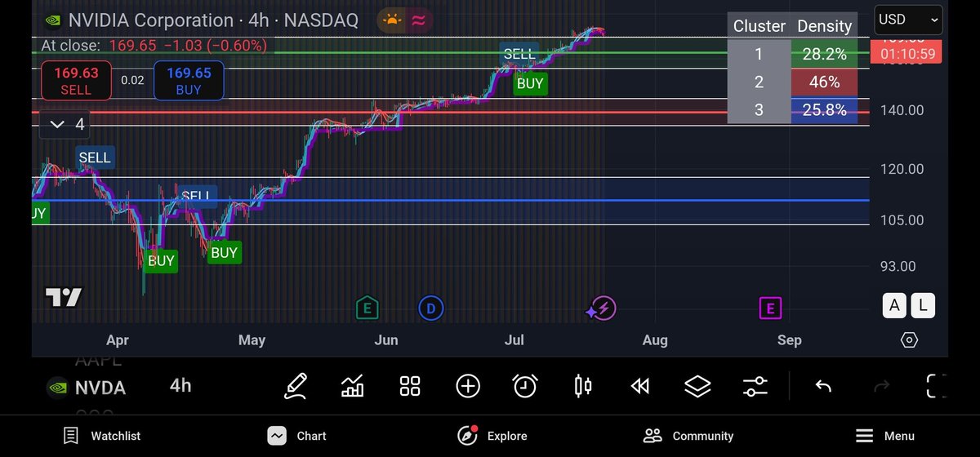Click the SELL signal label near April
980x457 pixels.
tap(94, 158)
